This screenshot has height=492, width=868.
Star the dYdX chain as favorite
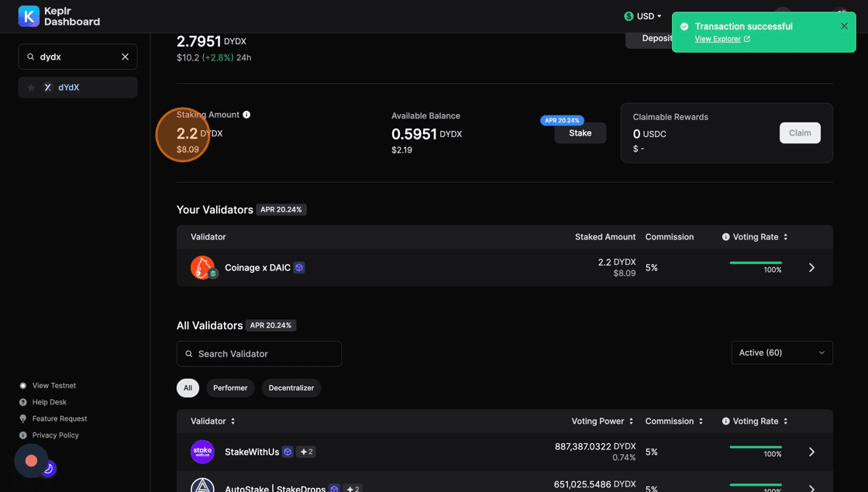(x=32, y=88)
